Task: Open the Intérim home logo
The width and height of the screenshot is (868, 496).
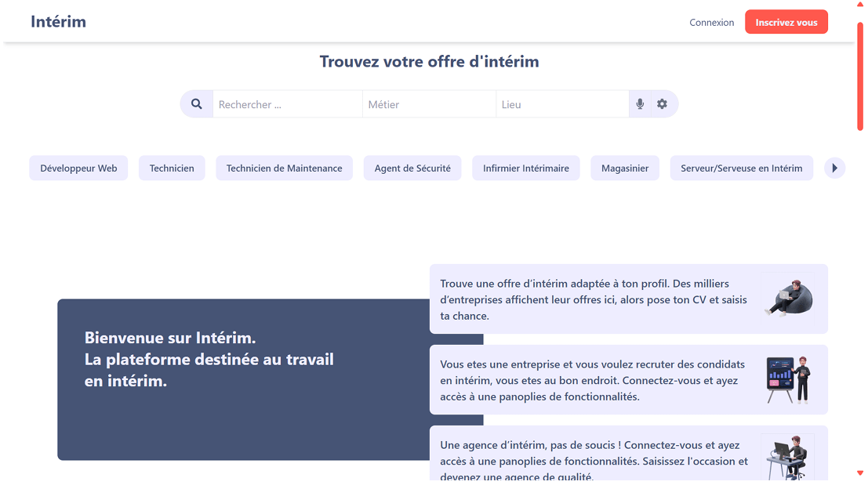Action: pyautogui.click(x=58, y=22)
